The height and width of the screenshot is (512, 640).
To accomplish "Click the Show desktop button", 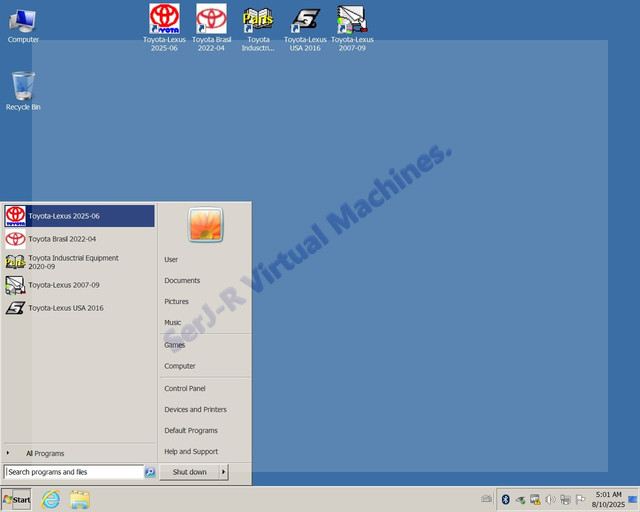I will tap(633, 499).
